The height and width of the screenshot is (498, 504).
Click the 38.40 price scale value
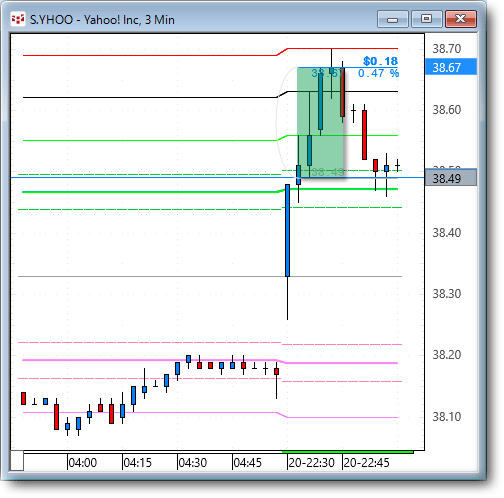click(x=447, y=232)
